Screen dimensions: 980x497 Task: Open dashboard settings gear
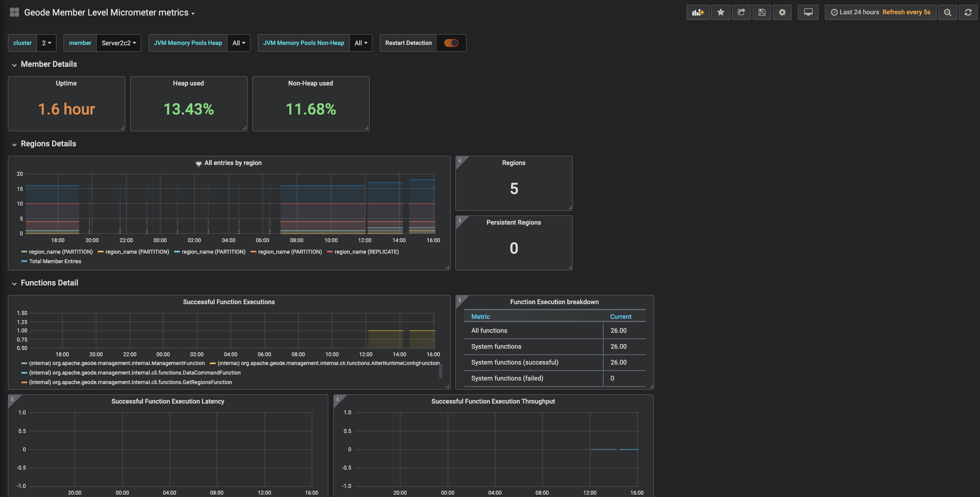coord(782,12)
